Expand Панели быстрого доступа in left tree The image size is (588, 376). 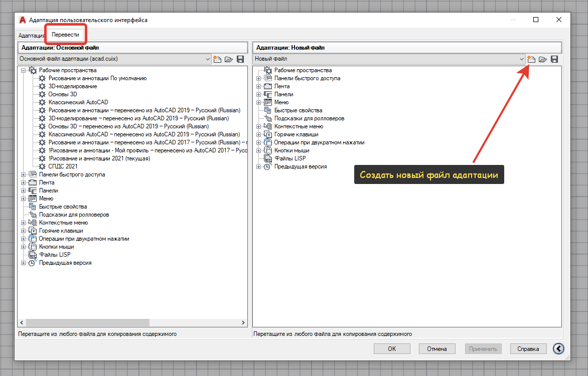coord(23,174)
